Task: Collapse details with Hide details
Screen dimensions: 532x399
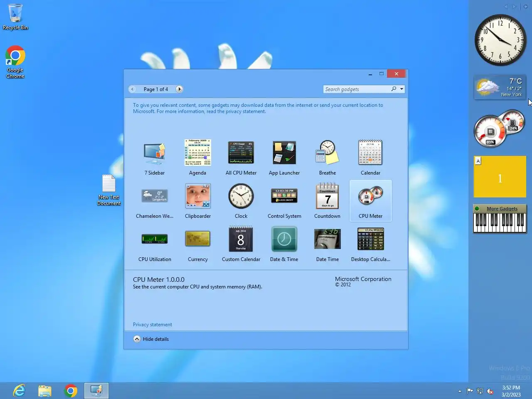Action: point(151,339)
